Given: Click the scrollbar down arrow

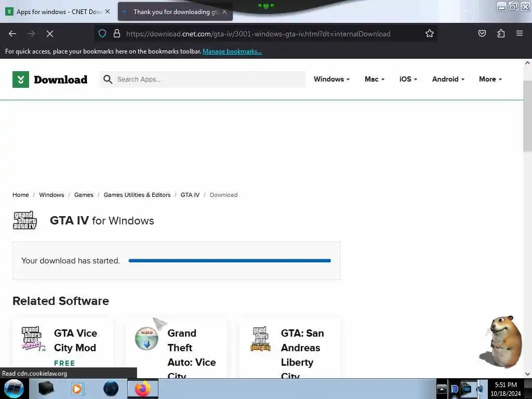Looking at the screenshot, I should (527, 374).
